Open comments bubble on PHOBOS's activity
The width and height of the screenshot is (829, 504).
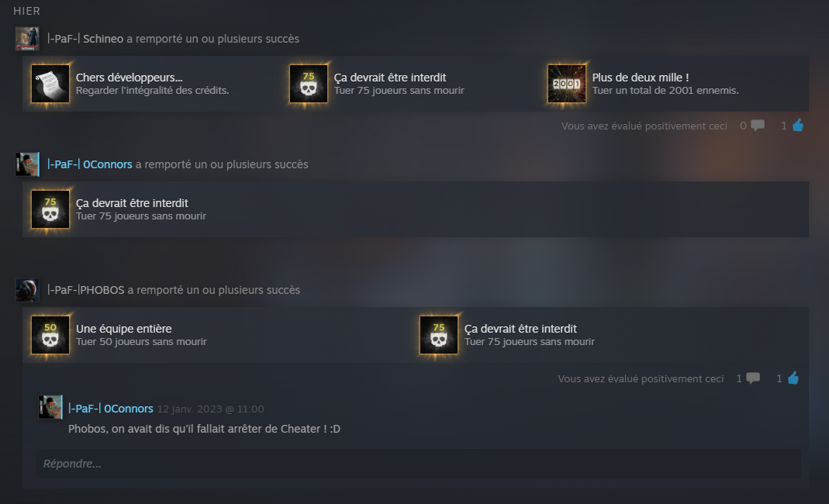(x=753, y=378)
